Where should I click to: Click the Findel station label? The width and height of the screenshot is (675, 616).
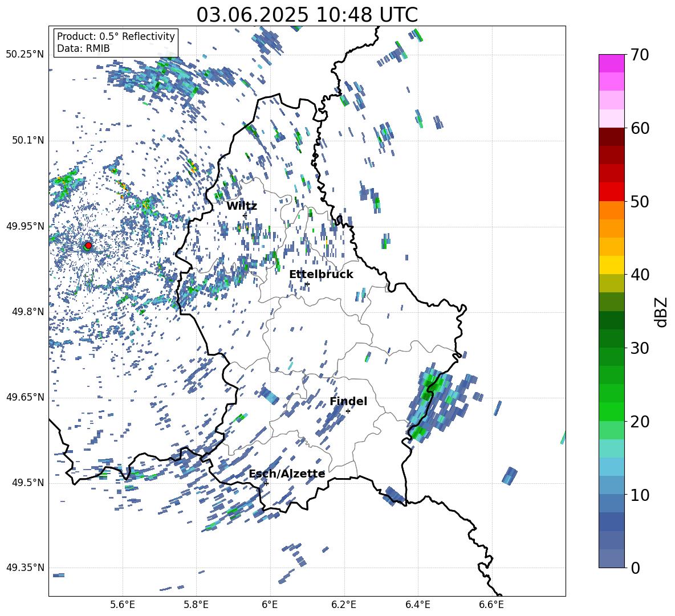(348, 401)
